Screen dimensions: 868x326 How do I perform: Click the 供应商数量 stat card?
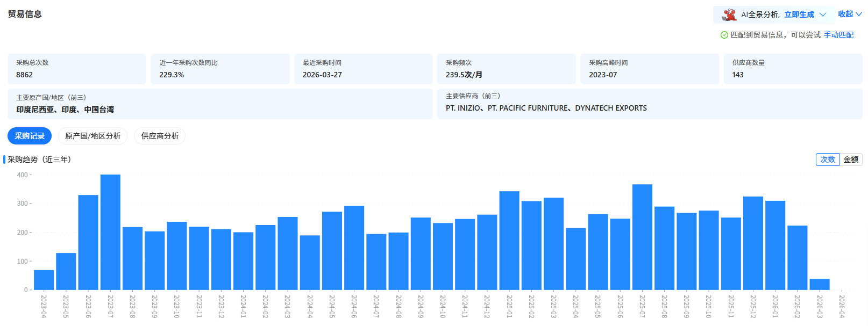[793, 69]
